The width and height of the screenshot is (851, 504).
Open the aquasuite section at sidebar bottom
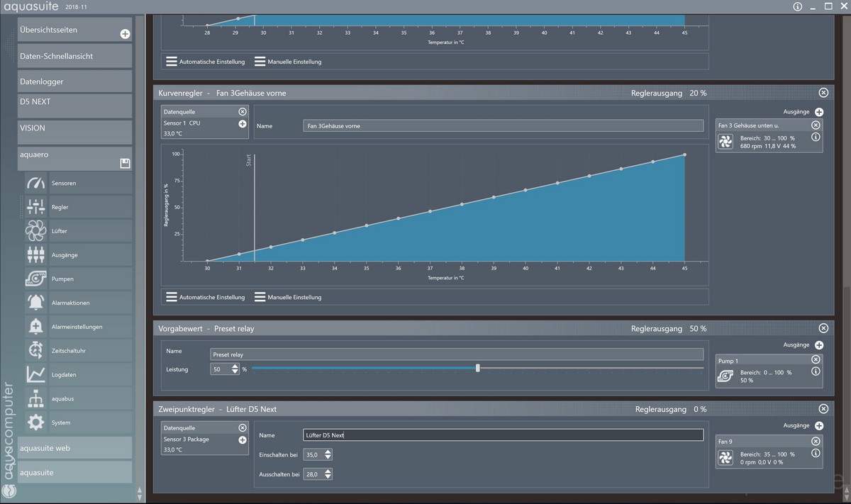point(74,472)
